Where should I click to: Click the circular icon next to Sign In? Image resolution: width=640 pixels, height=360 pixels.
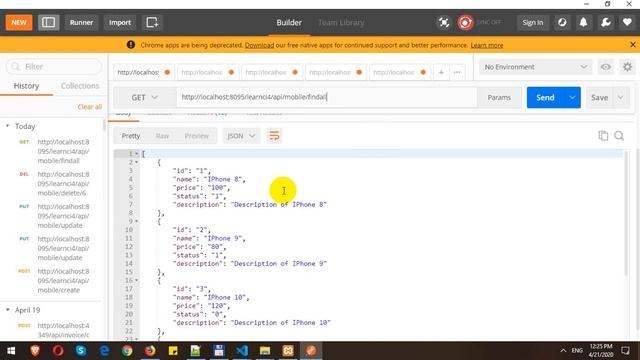point(562,22)
